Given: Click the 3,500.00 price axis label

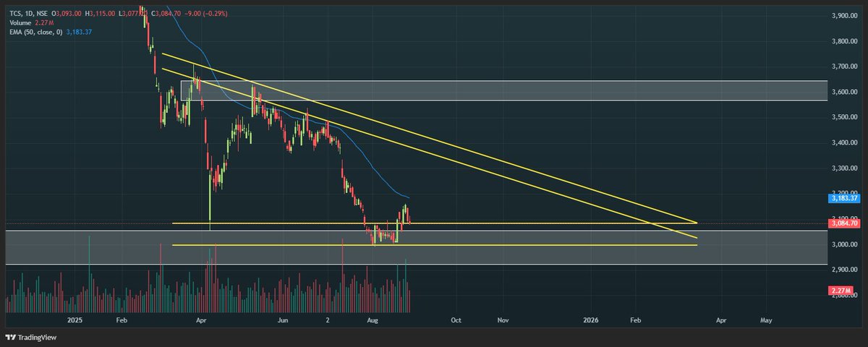Looking at the screenshot, I should tap(844, 117).
